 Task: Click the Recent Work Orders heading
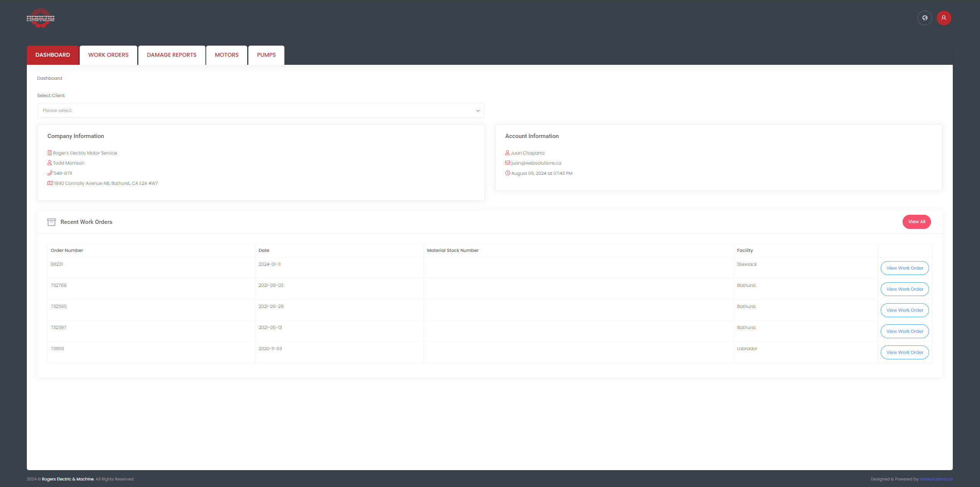[x=86, y=222]
